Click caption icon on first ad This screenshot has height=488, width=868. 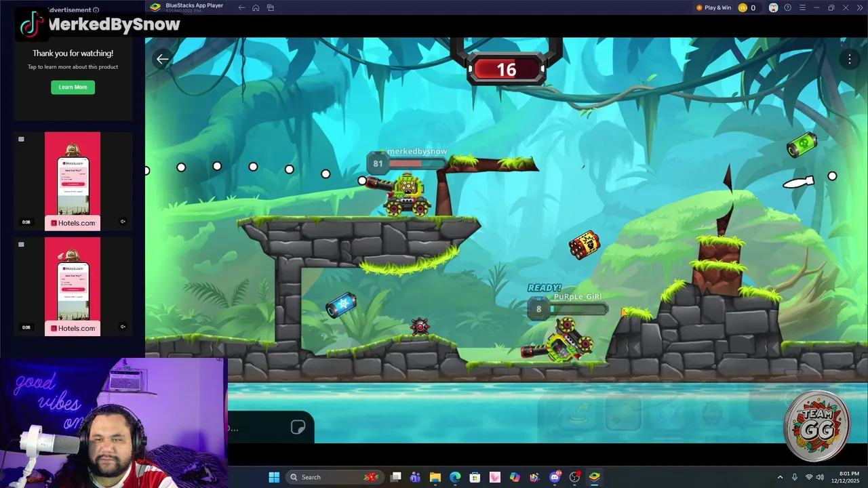point(21,139)
